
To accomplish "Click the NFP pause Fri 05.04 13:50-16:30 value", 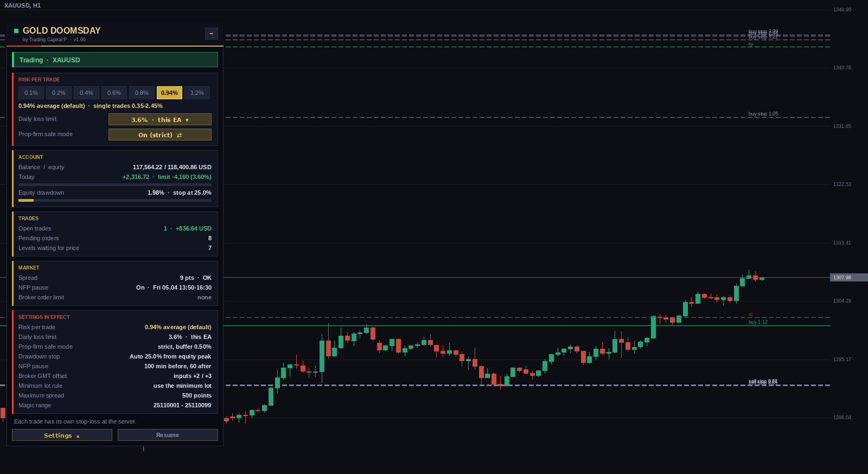I will click(x=182, y=287).
